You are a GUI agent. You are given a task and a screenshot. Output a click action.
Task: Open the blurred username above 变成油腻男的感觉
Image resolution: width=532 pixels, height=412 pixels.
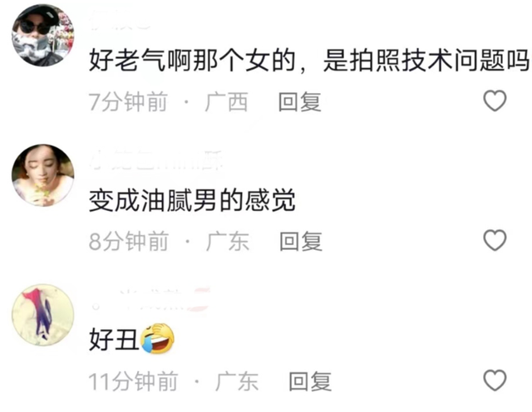pos(156,161)
